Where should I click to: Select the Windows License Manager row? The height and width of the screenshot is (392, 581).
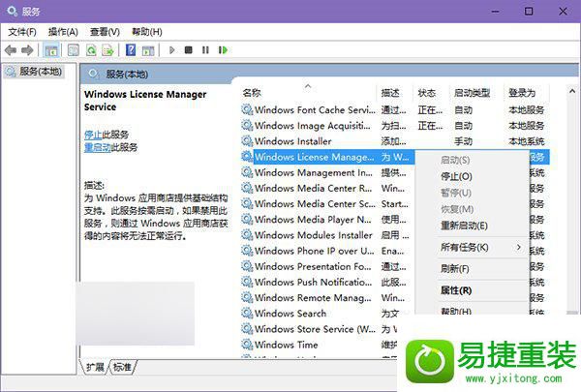coord(327,157)
